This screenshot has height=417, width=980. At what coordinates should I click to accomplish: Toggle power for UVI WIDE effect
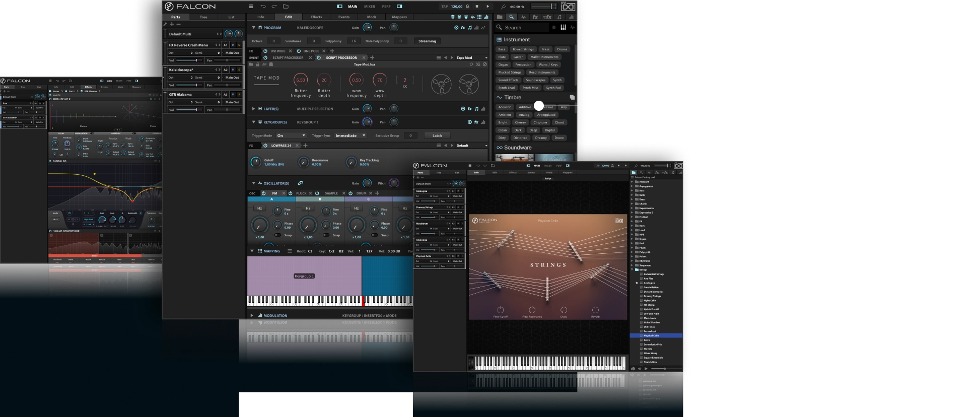(x=265, y=51)
